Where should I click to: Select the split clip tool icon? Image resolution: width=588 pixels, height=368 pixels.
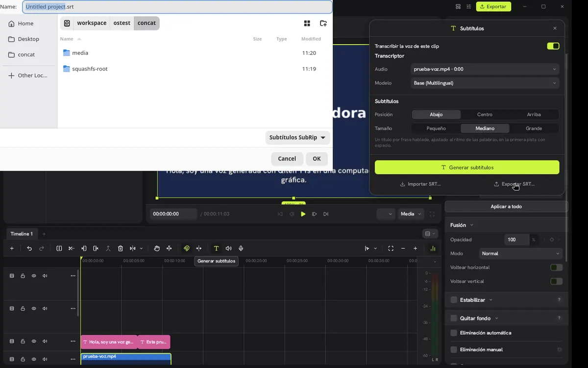point(59,248)
